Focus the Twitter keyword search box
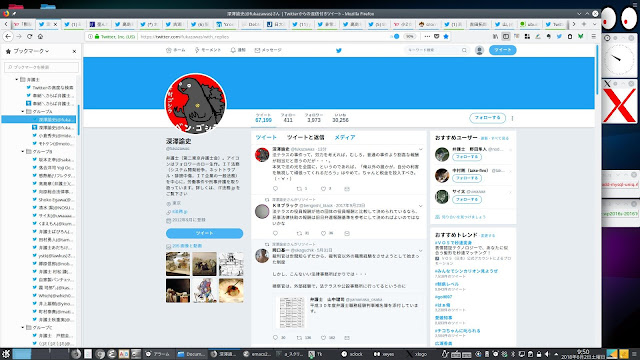This screenshot has width=640, height=360. click(436, 50)
